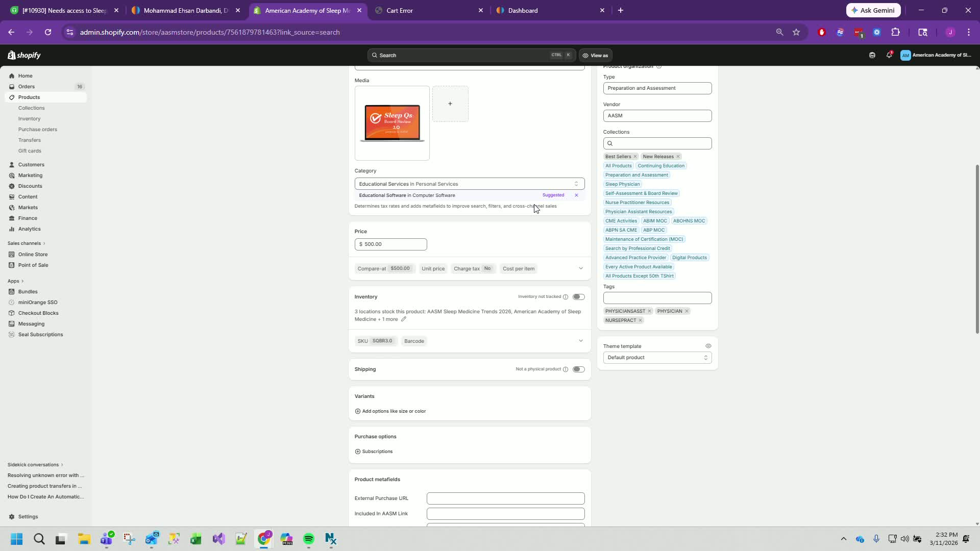Viewport: 980px width, 551px height.
Task: Click the notifications bell icon
Action: (889, 55)
